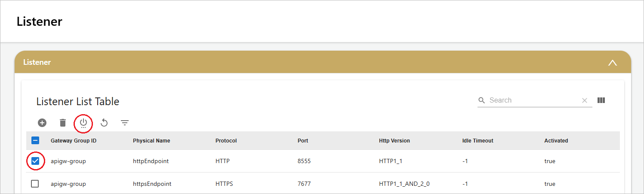Uncheck the httpEndpoint row checkbox
Image resolution: width=644 pixels, height=194 pixels.
click(x=35, y=161)
